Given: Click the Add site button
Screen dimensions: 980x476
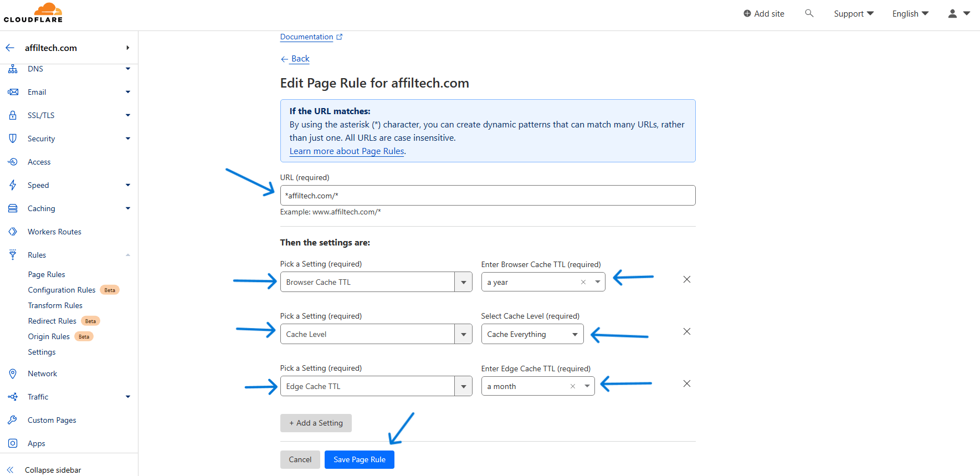Looking at the screenshot, I should point(764,13).
